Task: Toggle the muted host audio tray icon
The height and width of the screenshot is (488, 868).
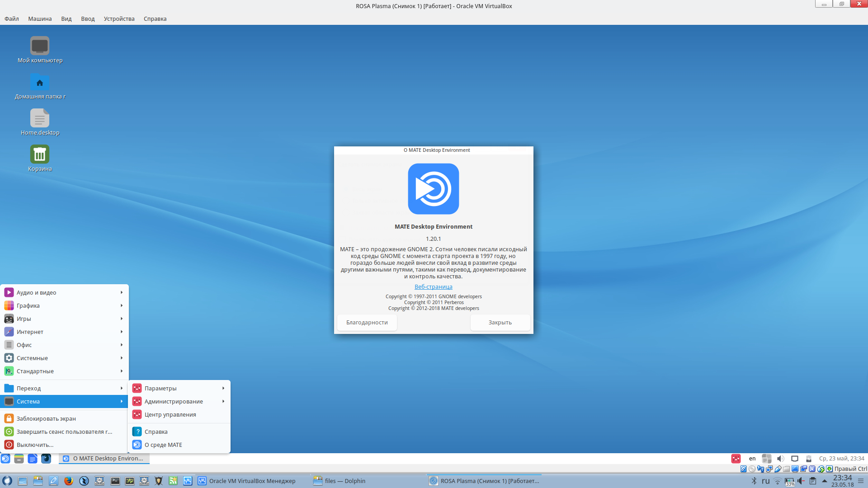Action: (x=801, y=481)
